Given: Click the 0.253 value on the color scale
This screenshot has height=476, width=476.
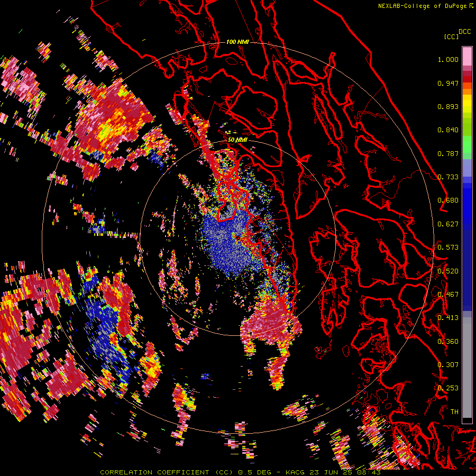Looking at the screenshot, I should pyautogui.click(x=448, y=388).
